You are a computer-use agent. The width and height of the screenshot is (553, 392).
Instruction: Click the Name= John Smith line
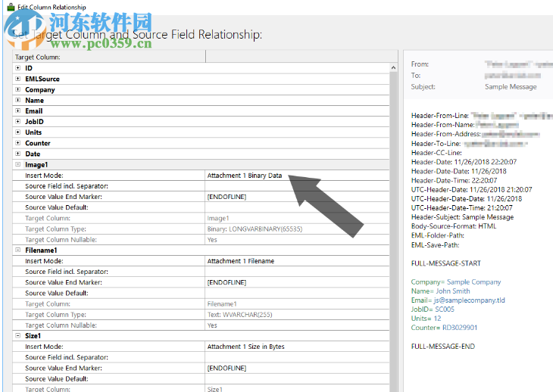click(x=440, y=291)
